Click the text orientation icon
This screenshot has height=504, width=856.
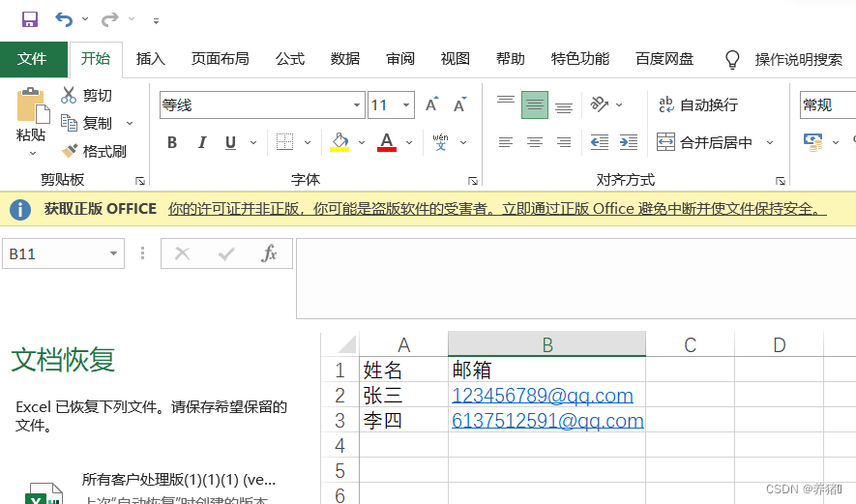click(599, 104)
